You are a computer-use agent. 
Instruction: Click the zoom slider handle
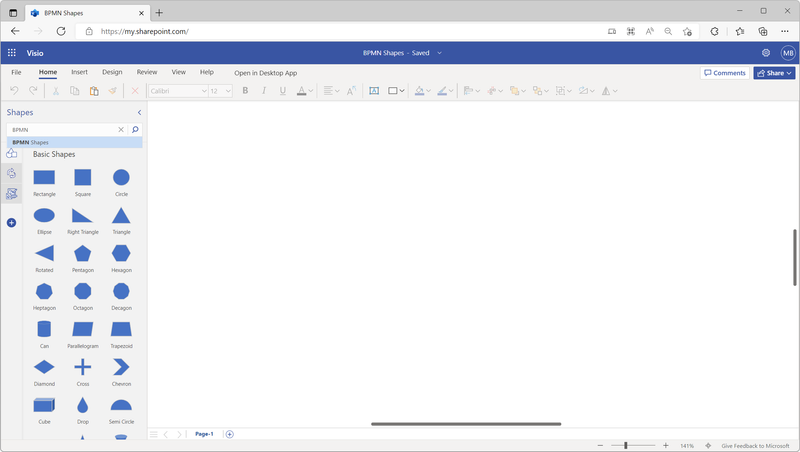tap(626, 445)
